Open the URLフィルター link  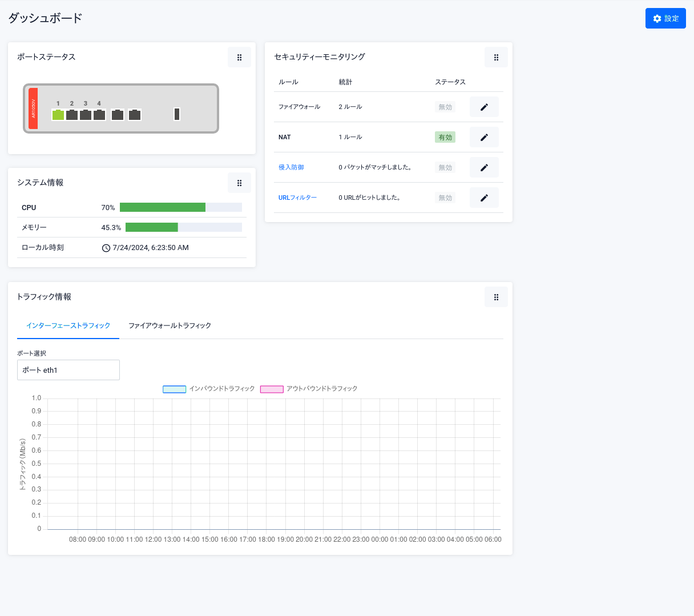coord(297,198)
